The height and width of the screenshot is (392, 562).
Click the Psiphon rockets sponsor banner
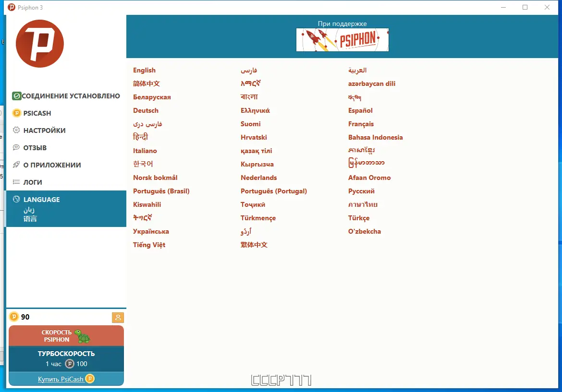pos(342,40)
